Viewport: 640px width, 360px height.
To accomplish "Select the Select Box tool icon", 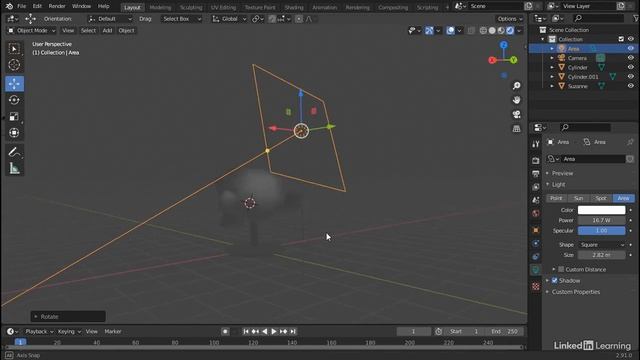I will 14,49.
